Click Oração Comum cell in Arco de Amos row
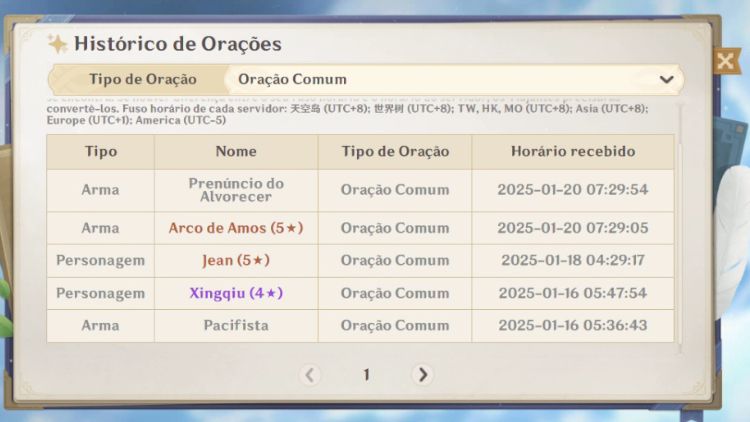This screenshot has width=750, height=422. (395, 228)
